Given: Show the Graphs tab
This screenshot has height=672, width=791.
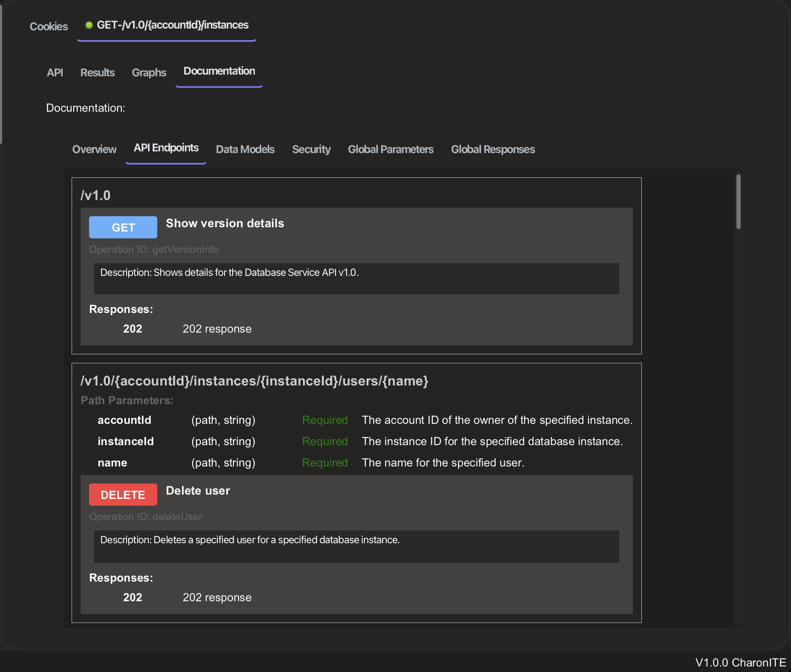Looking at the screenshot, I should [149, 72].
